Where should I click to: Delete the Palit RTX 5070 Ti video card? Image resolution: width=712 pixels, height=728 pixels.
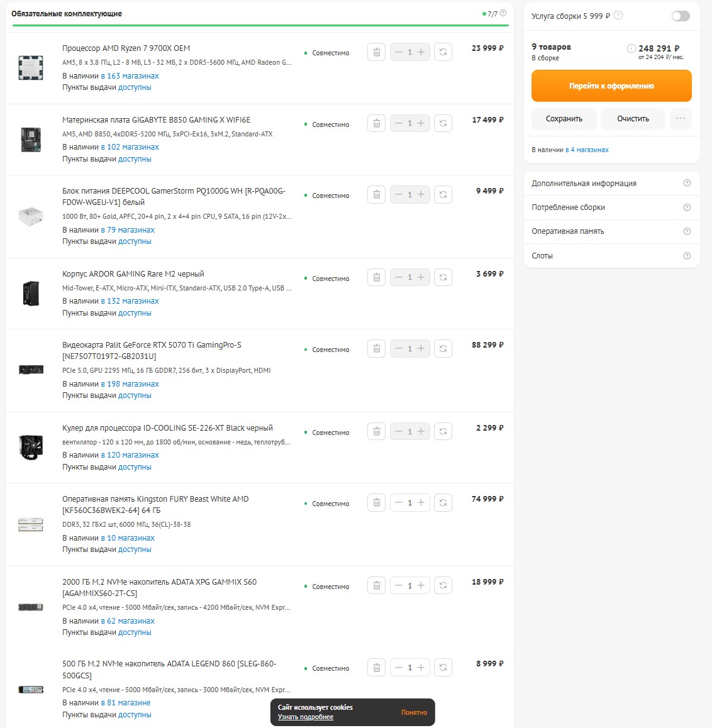coord(376,349)
